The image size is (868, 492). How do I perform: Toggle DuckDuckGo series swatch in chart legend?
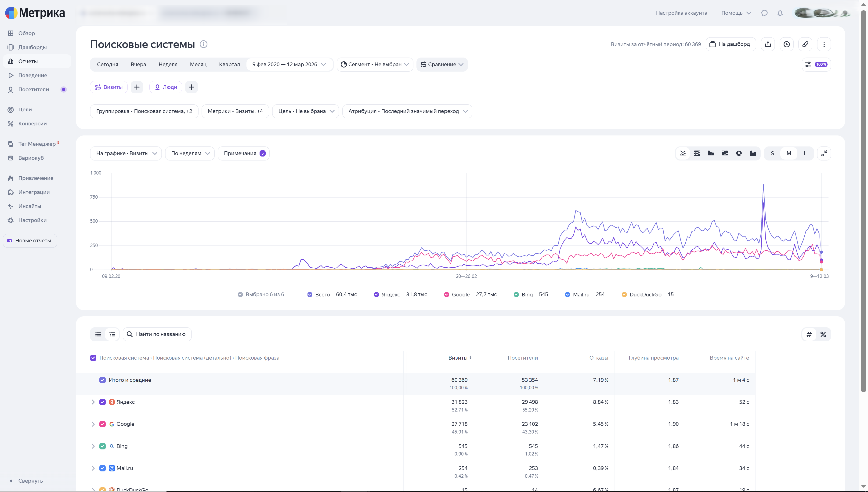click(x=624, y=295)
